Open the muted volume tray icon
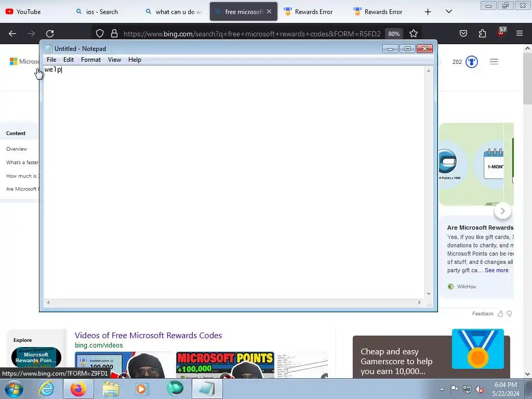The image size is (532, 399). click(x=480, y=389)
